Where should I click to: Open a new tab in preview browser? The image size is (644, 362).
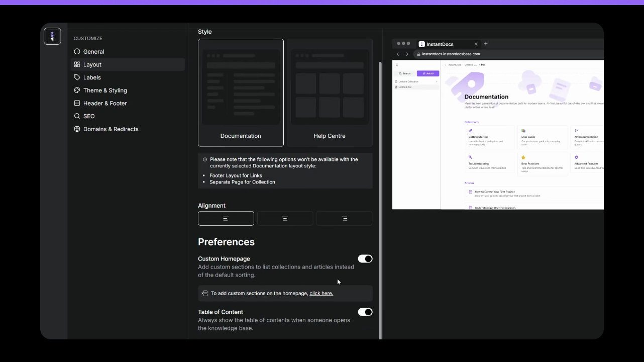486,44
